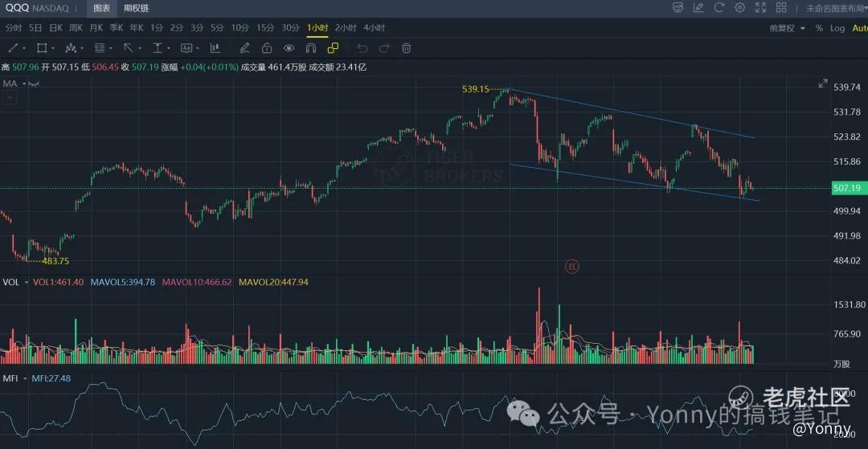Select the 季K timeframe
Screen dimensions: 868x449
(x=117, y=27)
